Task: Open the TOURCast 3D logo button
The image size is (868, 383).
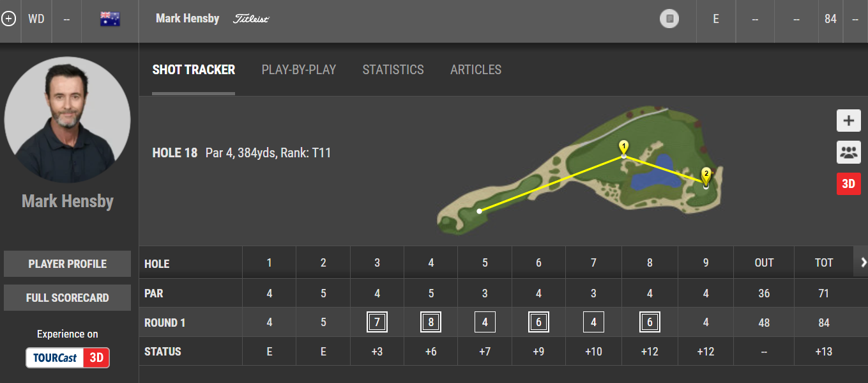Action: pos(68,357)
